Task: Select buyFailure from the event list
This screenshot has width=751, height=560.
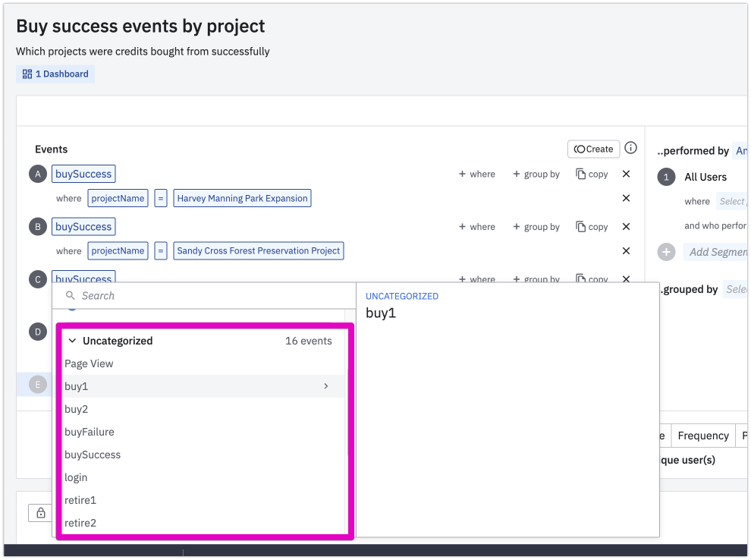Action: click(90, 432)
